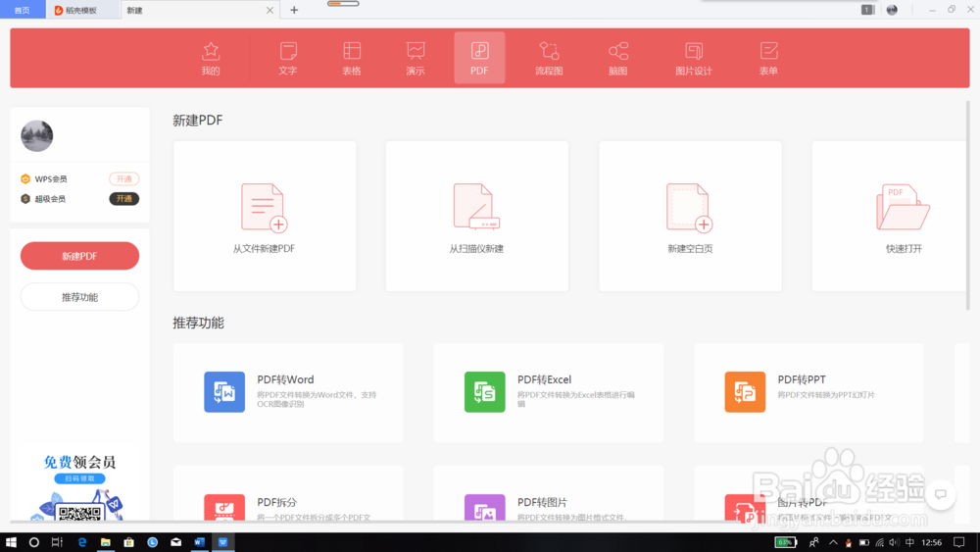Select the 表格 spreadsheet category
This screenshot has width=980, height=552.
tap(352, 58)
